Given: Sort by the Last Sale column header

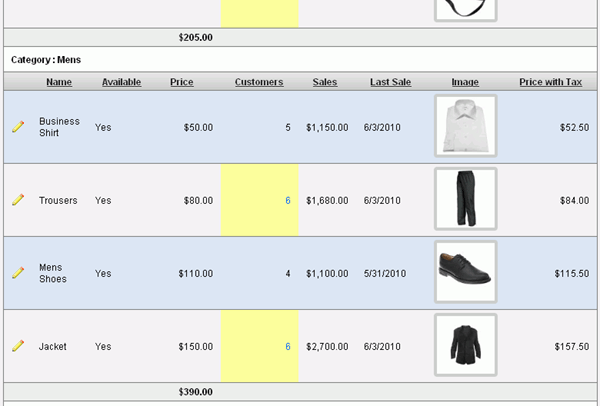Looking at the screenshot, I should coord(390,82).
